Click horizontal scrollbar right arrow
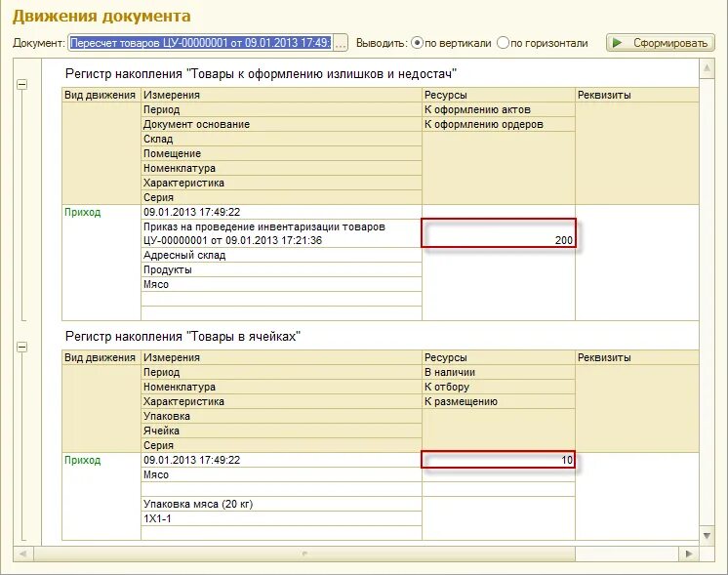The image size is (728, 575). (x=689, y=554)
